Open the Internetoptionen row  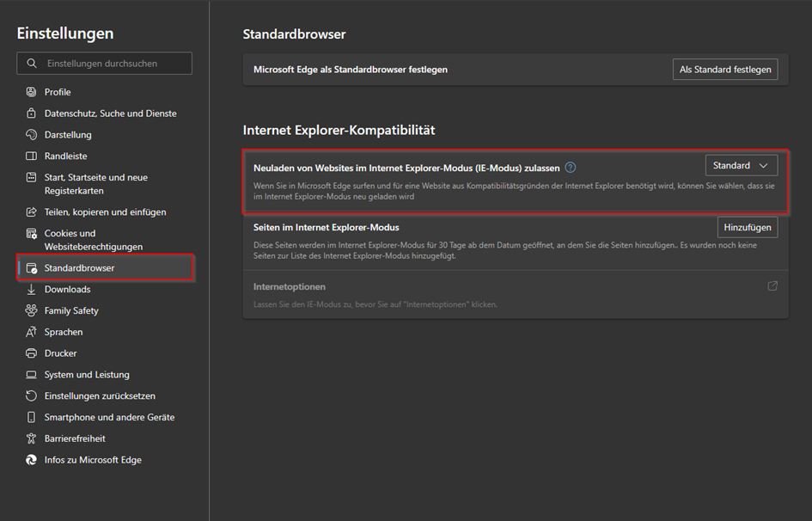tap(516, 294)
